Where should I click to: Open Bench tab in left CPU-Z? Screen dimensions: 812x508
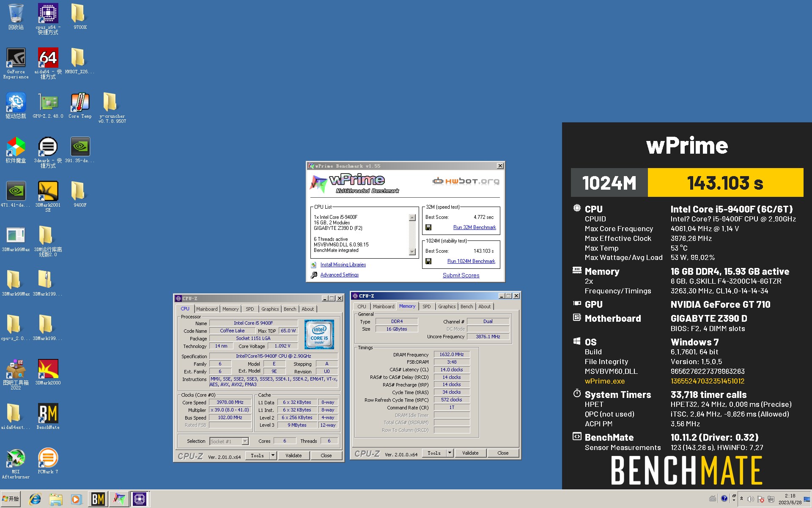(290, 309)
